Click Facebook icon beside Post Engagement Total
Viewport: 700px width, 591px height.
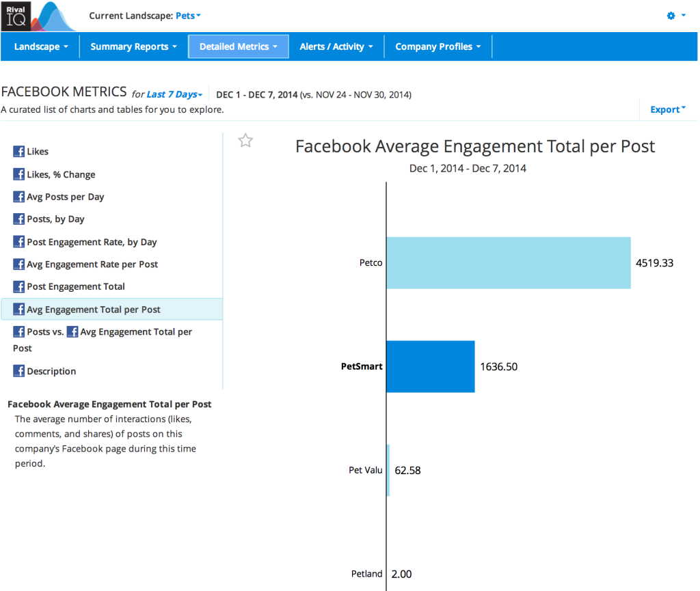pos(18,286)
